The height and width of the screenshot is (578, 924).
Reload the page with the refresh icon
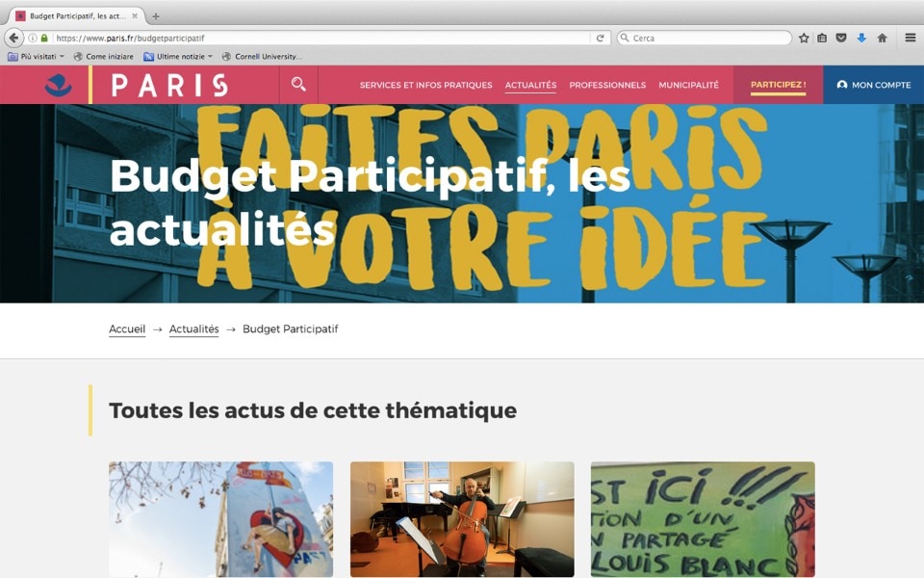(x=600, y=38)
